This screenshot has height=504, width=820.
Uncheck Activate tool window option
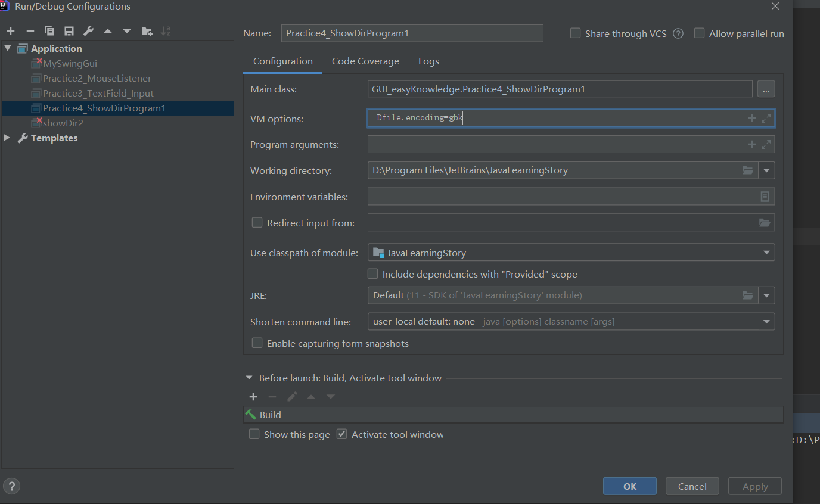(x=341, y=434)
